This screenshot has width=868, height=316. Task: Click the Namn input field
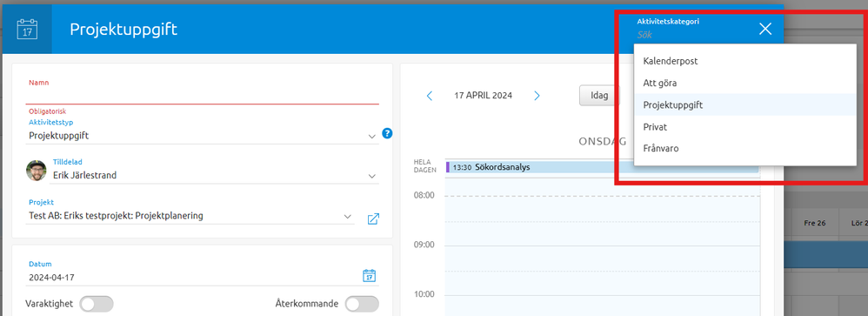[x=203, y=96]
